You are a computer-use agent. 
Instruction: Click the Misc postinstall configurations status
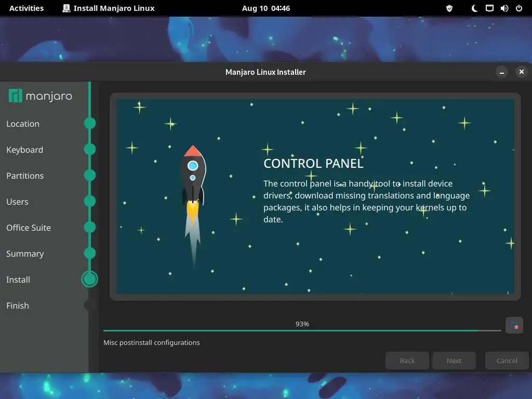point(152,343)
